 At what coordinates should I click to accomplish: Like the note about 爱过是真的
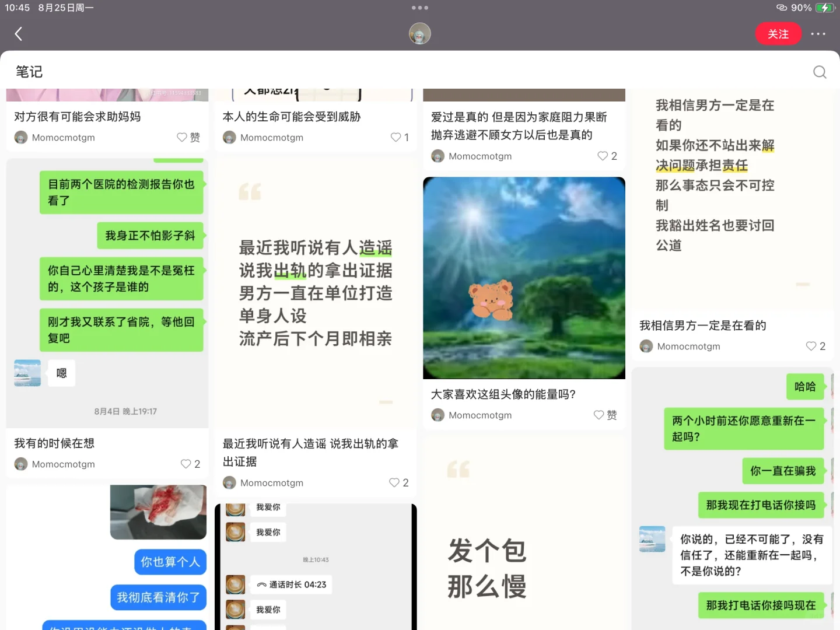(602, 156)
